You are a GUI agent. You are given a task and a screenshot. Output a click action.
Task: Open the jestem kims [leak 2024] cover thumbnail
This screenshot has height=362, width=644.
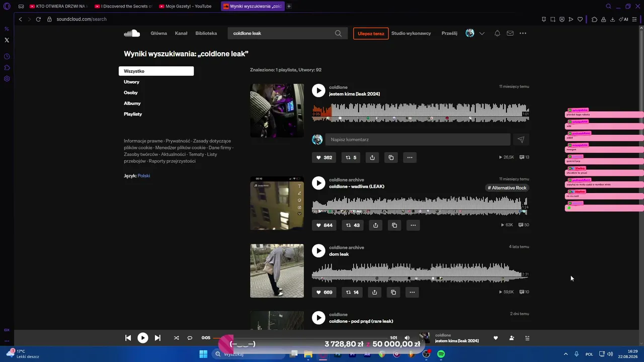click(277, 111)
